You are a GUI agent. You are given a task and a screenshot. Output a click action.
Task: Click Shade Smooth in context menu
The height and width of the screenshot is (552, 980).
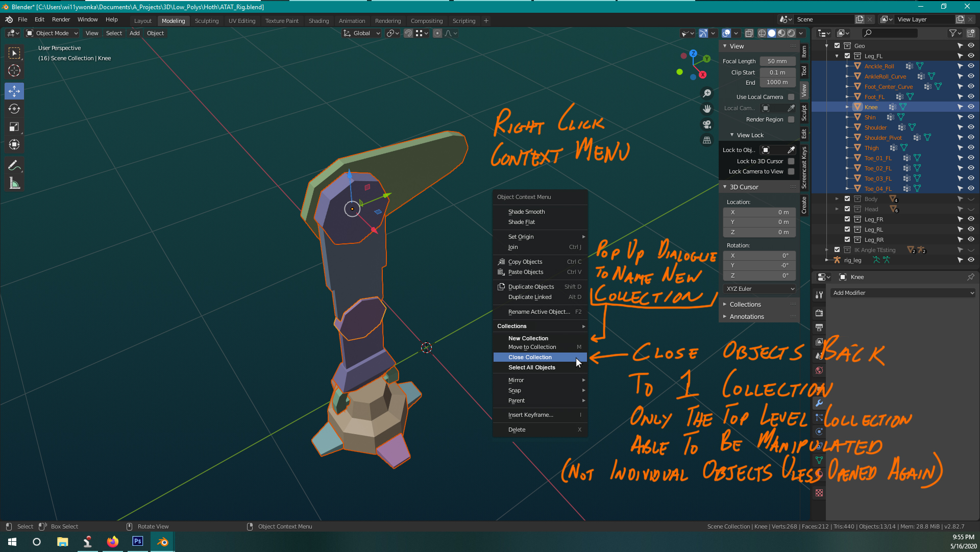[x=540, y=212]
